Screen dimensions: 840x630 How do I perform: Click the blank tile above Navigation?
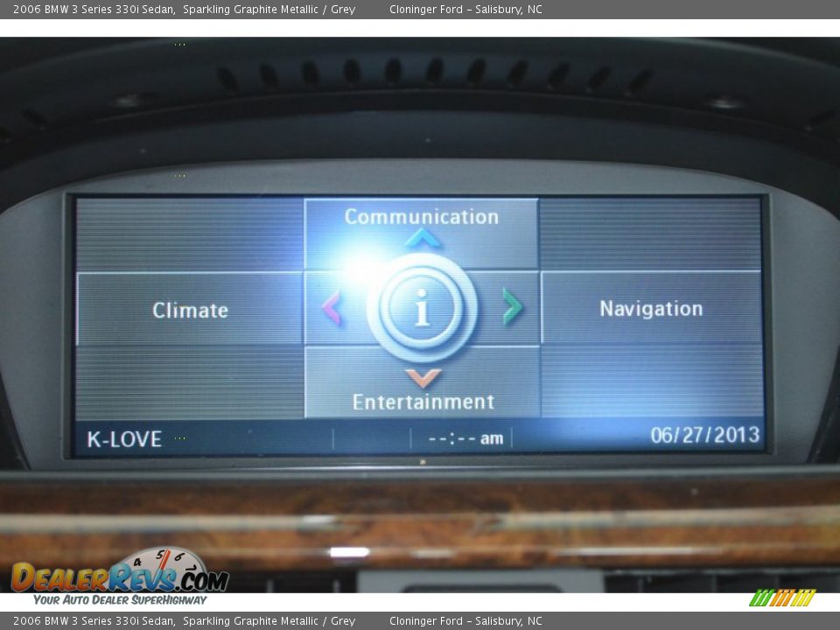coord(651,233)
